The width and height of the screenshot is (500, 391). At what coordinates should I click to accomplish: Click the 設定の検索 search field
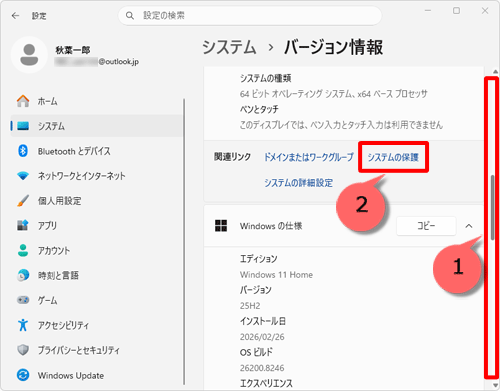[250, 16]
